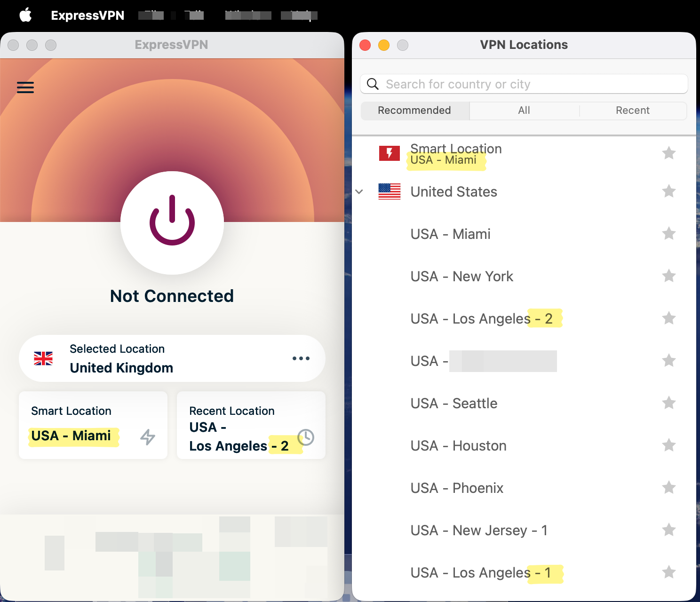Star the USA - Los Angeles - 1 location
This screenshot has height=602, width=700.
(669, 572)
